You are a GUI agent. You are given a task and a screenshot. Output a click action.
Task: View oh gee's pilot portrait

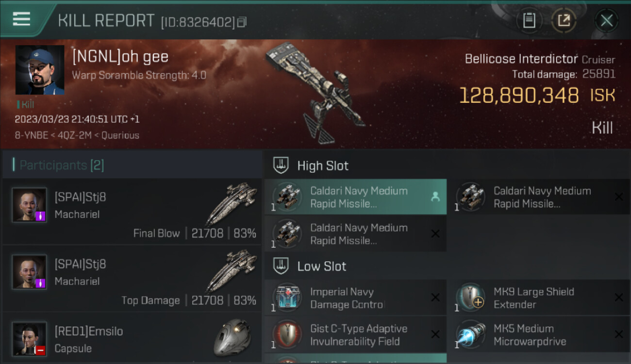pos(40,70)
